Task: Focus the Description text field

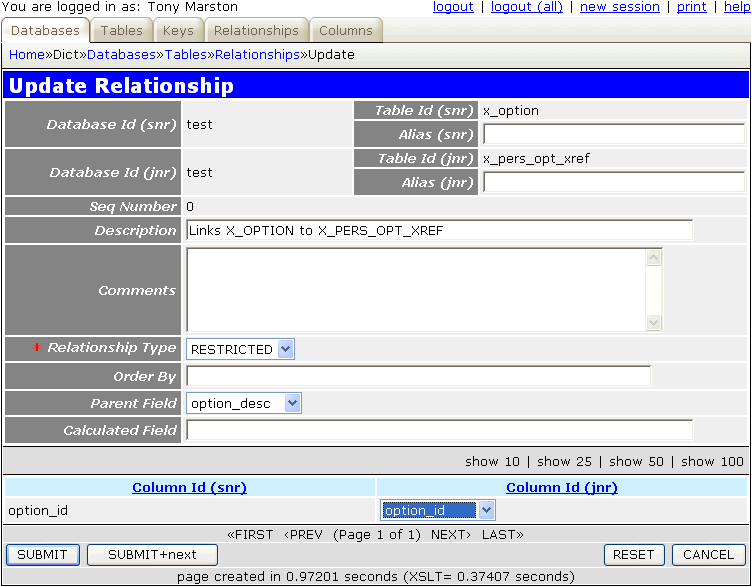Action: click(x=439, y=231)
